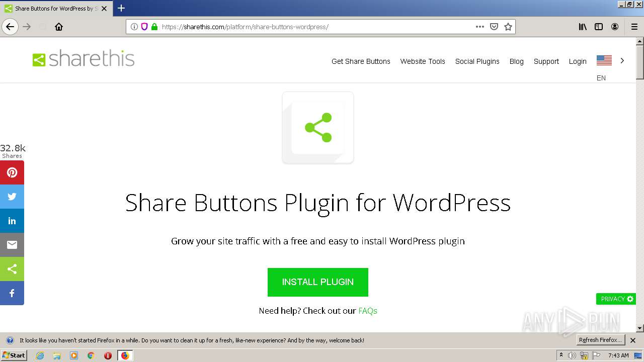
Task: Open media player taskbar icon
Action: [x=74, y=355]
